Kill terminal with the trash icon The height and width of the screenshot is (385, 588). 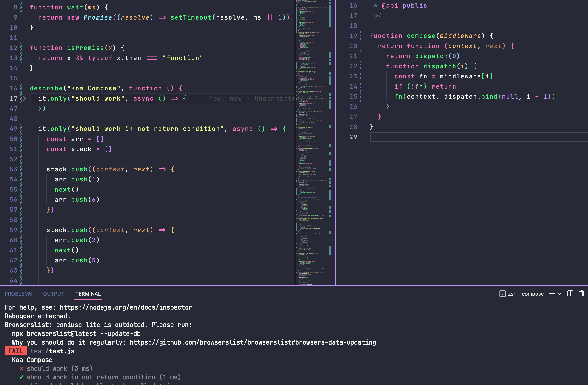pyautogui.click(x=582, y=293)
